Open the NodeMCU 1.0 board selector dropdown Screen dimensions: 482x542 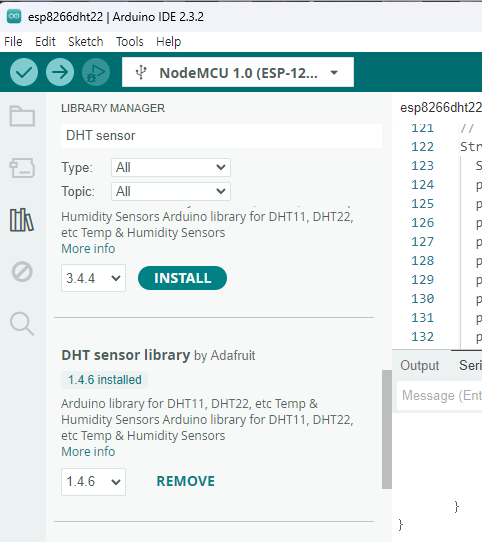pos(238,72)
